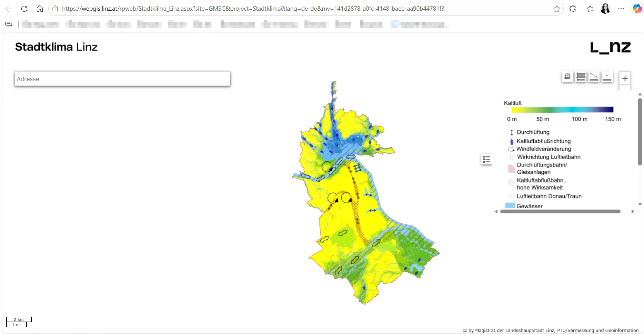Image resolution: width=644 pixels, height=334 pixels.
Task: Click the print map tool icon
Action: 567,77
